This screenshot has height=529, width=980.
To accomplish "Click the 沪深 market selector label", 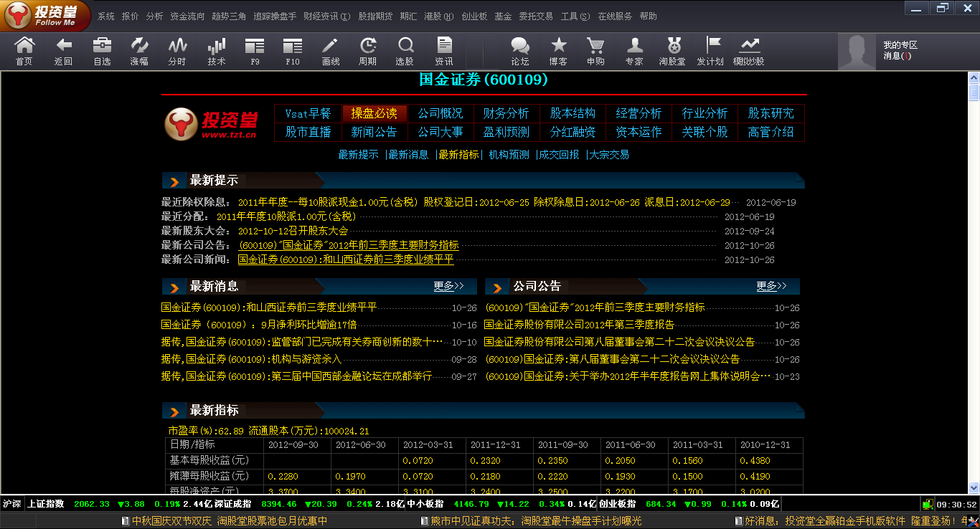I will click(11, 504).
